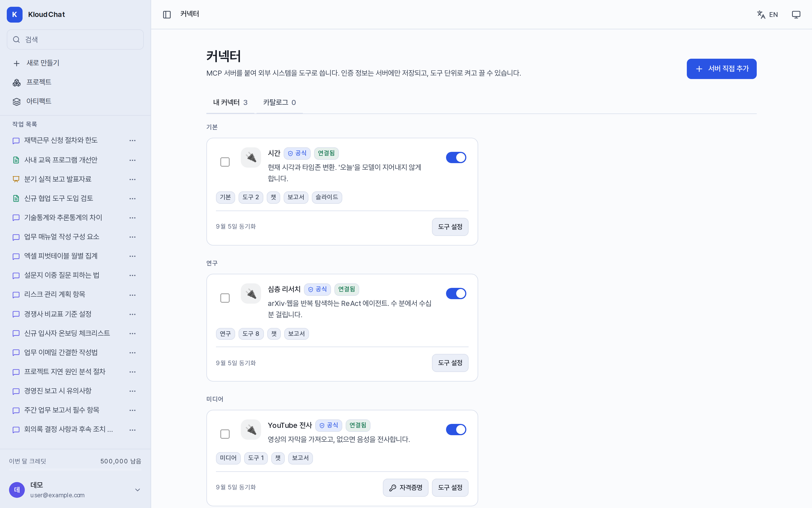Tick the YouTube 전사 checkbox
The image size is (812, 508).
pos(225,434)
